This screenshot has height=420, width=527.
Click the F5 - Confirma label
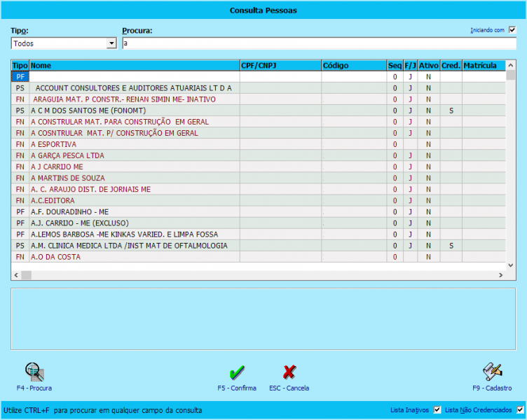tap(237, 388)
